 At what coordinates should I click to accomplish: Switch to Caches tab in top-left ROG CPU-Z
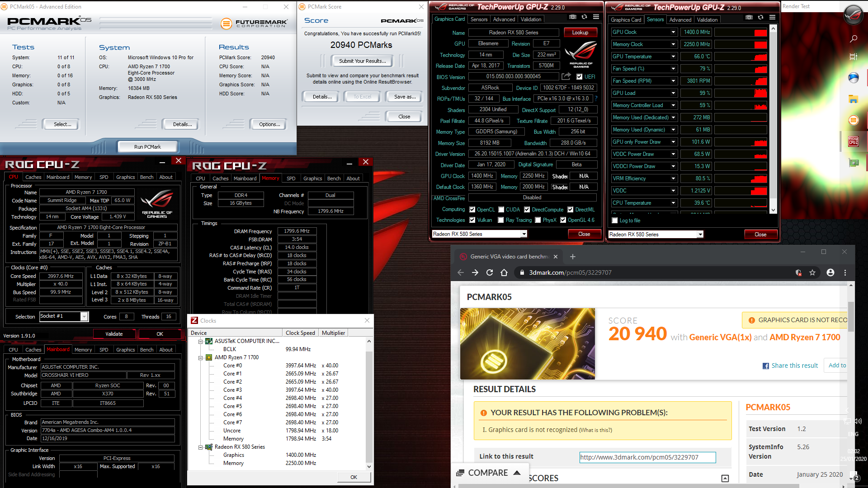33,177
